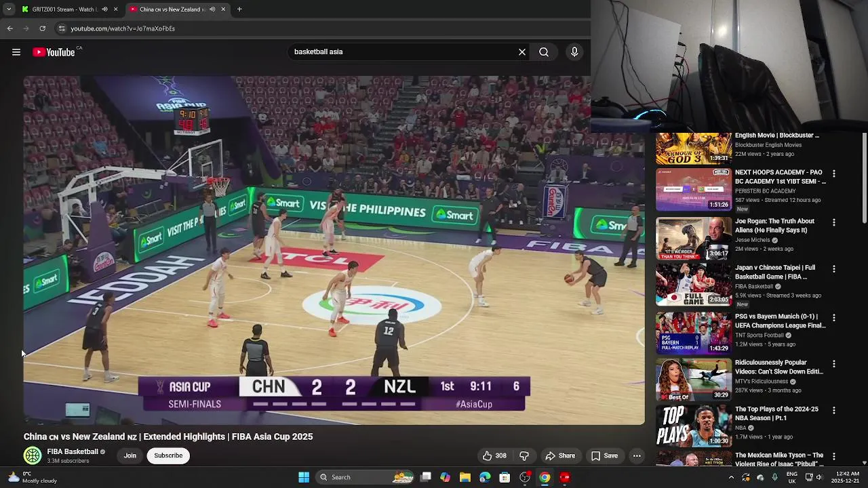The height and width of the screenshot is (488, 868).
Task: Open the tray microphone indicator
Action: [x=774, y=477]
